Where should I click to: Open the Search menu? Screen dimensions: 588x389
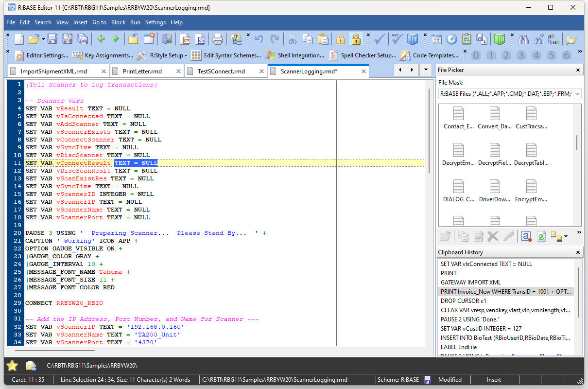coord(43,22)
